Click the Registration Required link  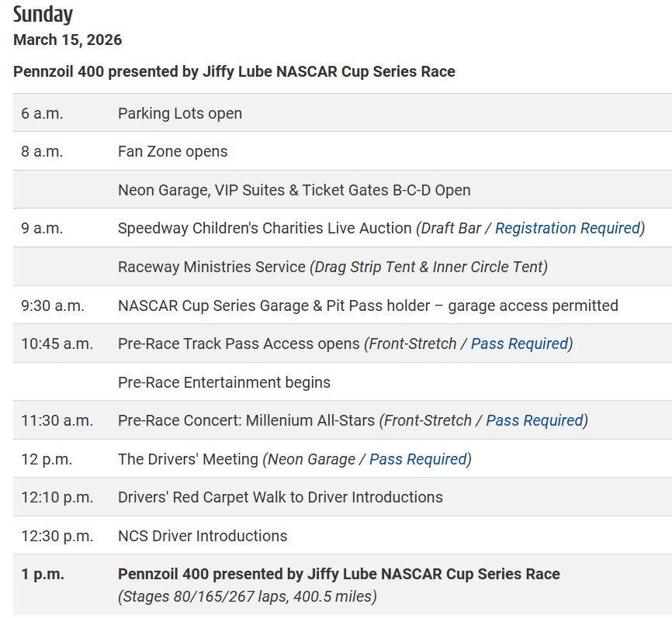coord(567,228)
